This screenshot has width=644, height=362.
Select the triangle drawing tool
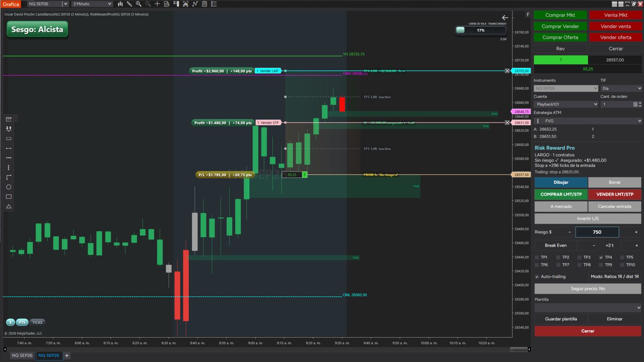pyautogui.click(x=9, y=207)
